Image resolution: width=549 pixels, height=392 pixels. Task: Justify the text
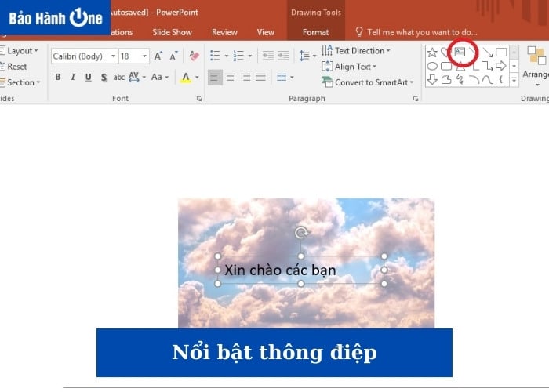[260, 77]
